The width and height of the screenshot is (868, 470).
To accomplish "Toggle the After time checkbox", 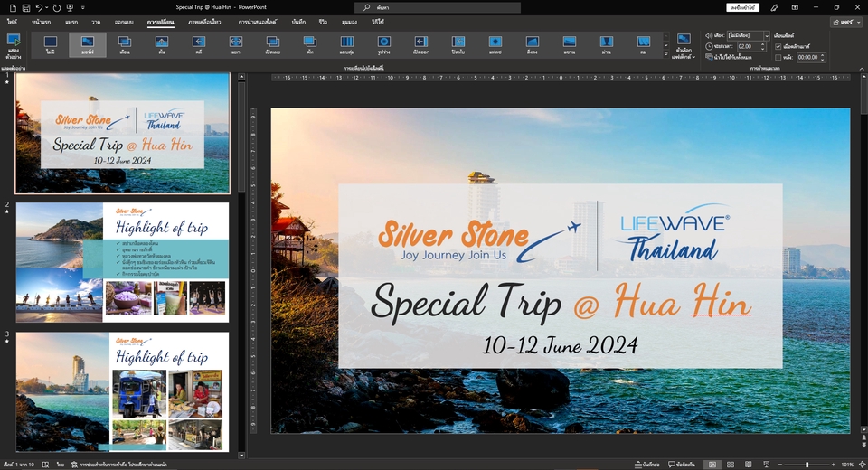I will 778,57.
